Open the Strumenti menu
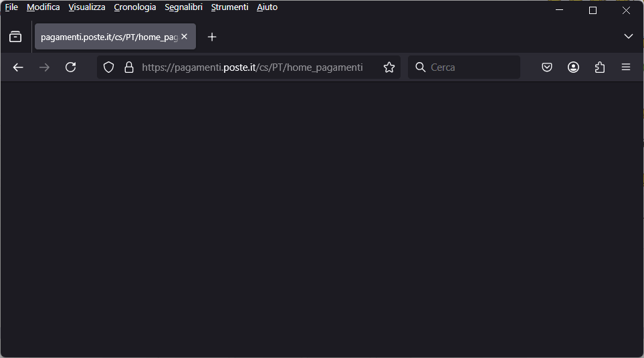The width and height of the screenshot is (644, 358). (229, 7)
